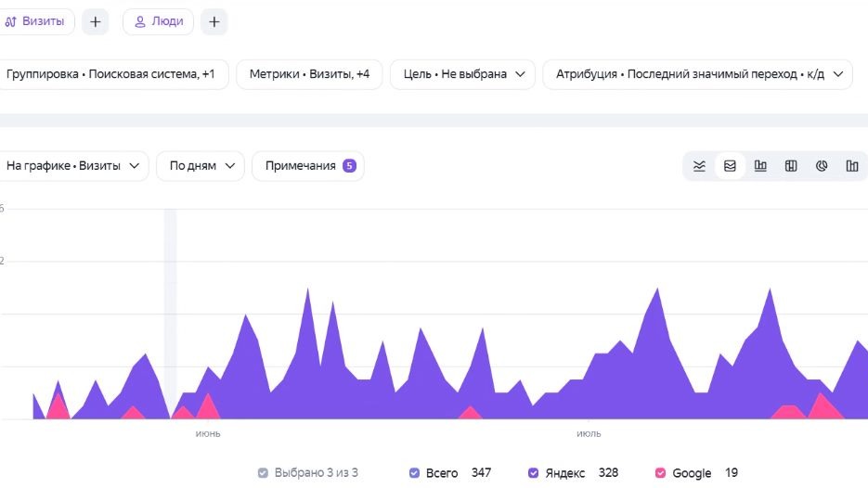Click the июнь axis label

click(x=208, y=434)
